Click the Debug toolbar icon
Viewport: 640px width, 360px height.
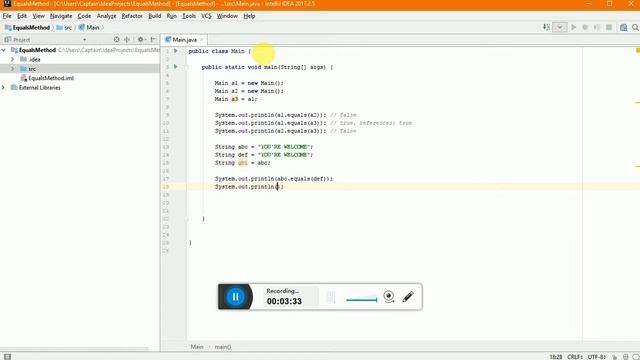click(585, 27)
